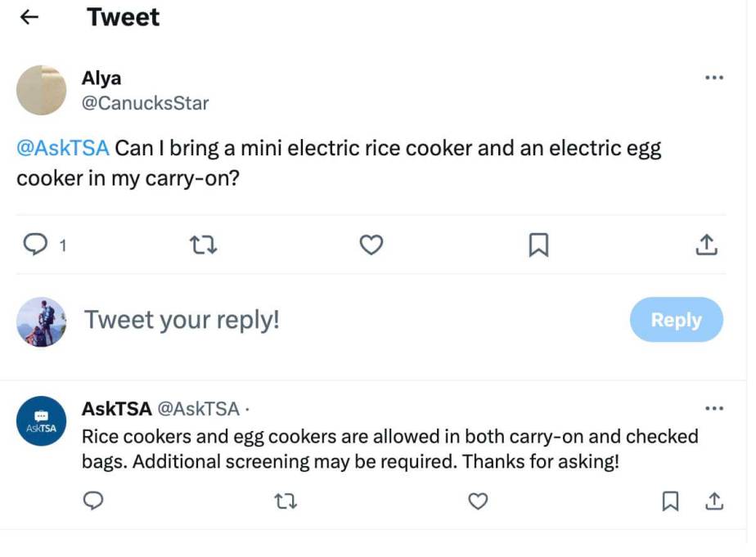Open the @AskTSA mention link

(x=62, y=149)
